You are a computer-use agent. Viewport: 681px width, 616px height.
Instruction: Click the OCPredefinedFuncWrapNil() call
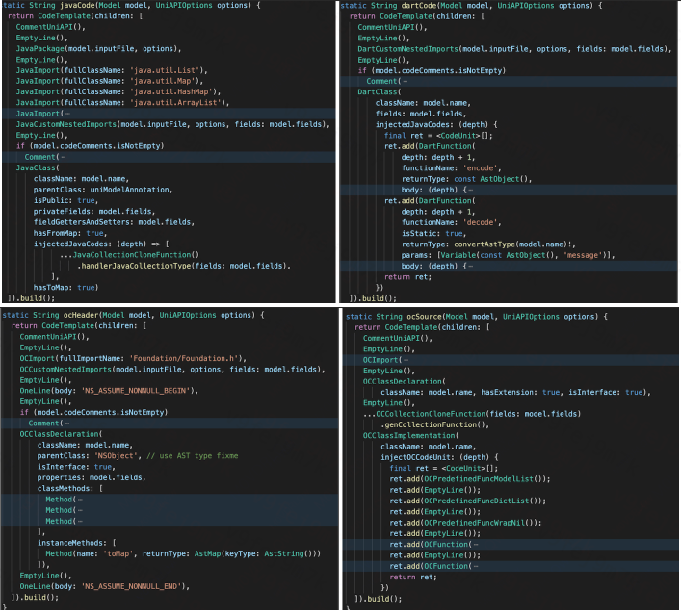[x=479, y=523]
